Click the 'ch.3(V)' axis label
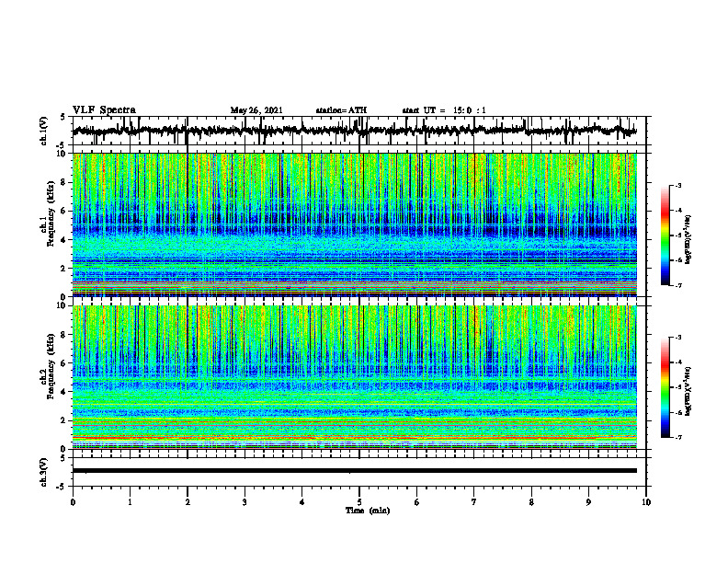Image resolution: width=728 pixels, height=563 pixels. [44, 472]
